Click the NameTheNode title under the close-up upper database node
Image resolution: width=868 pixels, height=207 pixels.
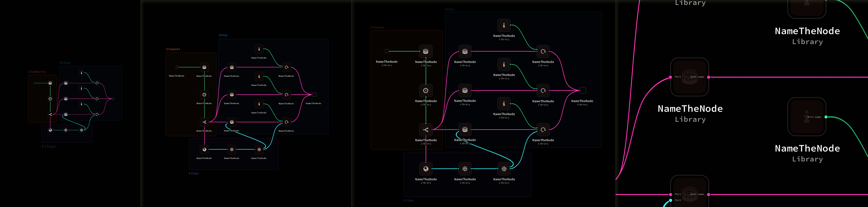pyautogui.click(x=690, y=109)
